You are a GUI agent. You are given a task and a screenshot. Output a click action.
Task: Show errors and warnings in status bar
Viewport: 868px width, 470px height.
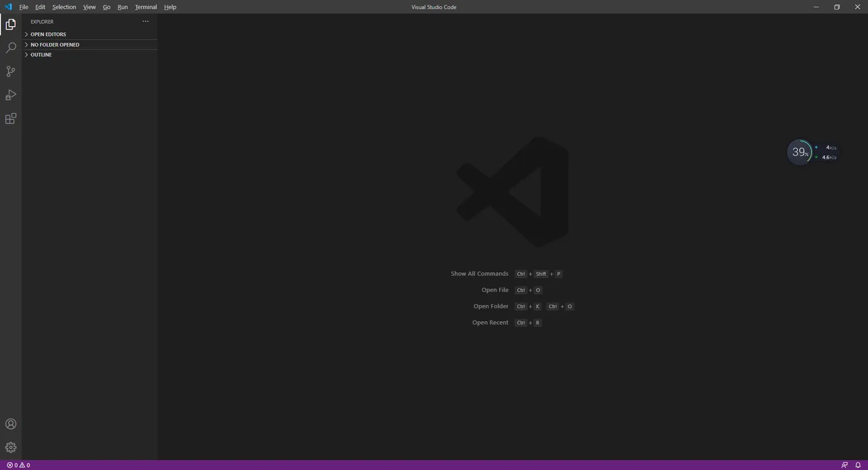click(x=19, y=465)
